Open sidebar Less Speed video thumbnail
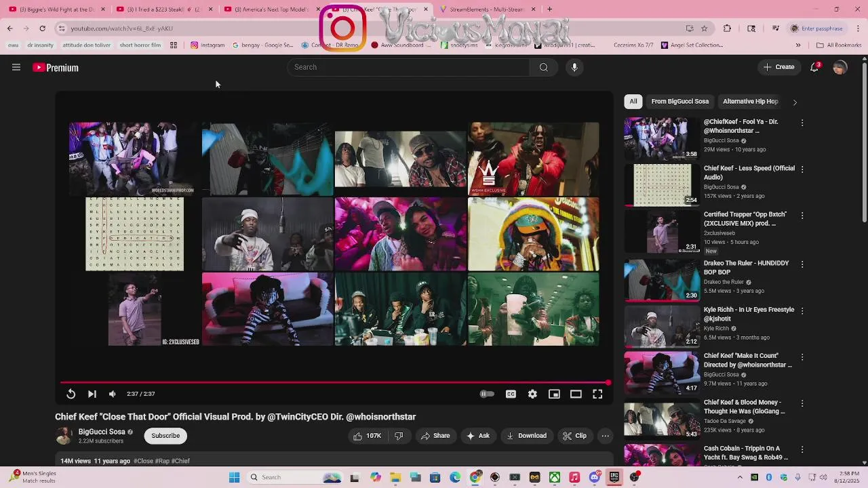 662,185
